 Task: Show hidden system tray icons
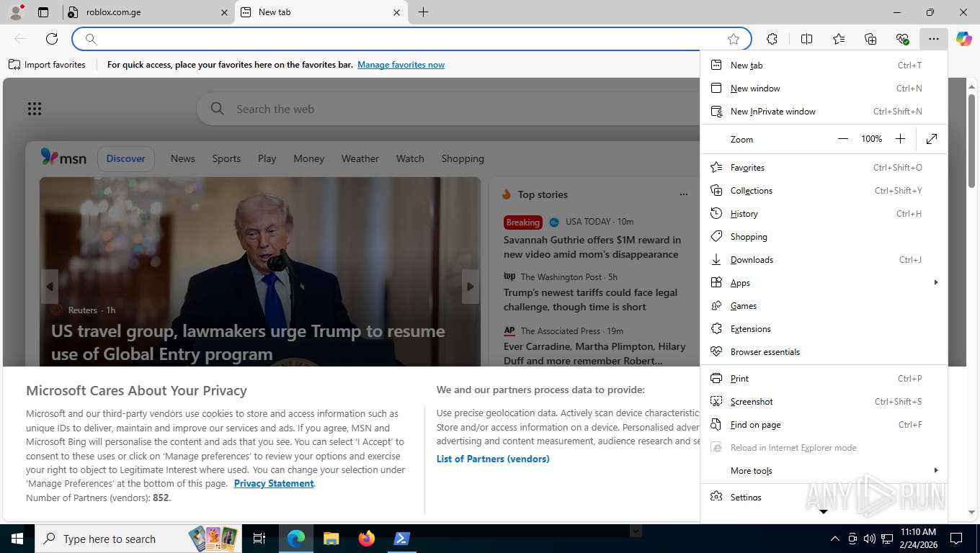pos(835,539)
